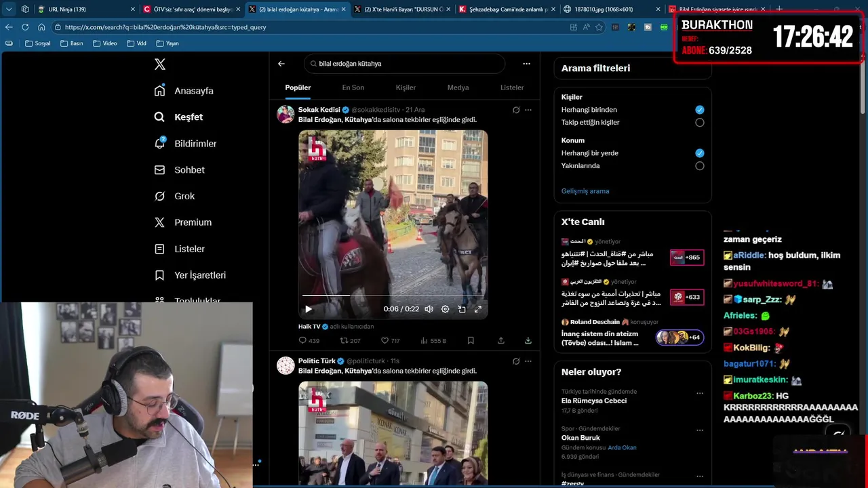
Task: Select the Popüler tab
Action: point(298,87)
